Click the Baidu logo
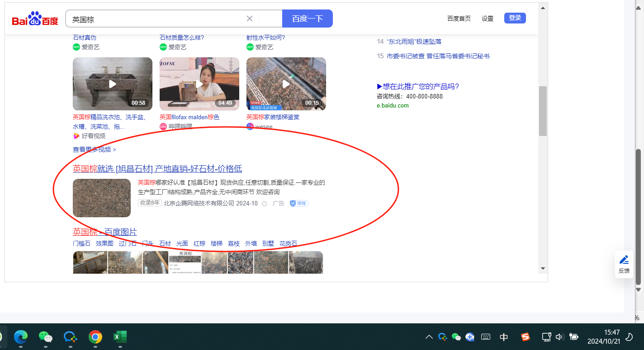The image size is (644, 350). pos(35,19)
